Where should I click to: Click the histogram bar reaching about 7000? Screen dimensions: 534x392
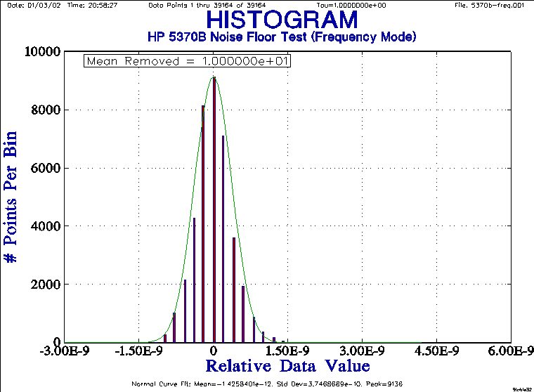pyautogui.click(x=223, y=239)
